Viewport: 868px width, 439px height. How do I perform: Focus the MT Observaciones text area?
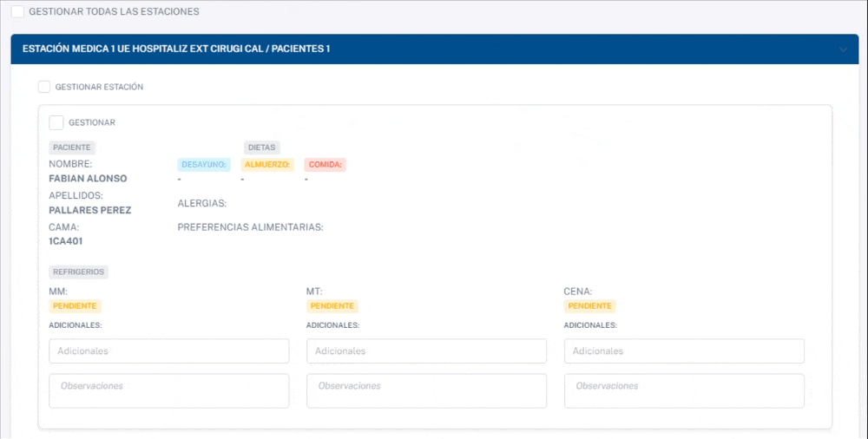[426, 390]
